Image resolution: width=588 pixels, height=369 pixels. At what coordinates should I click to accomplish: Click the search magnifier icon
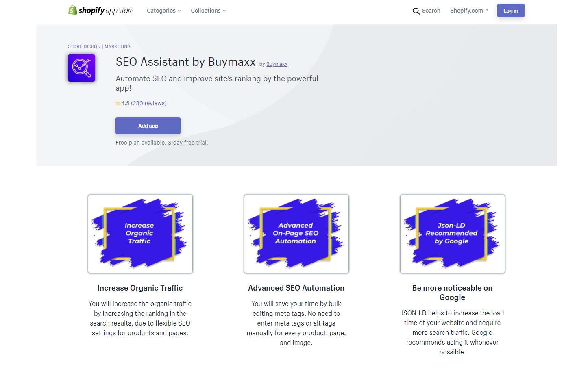[416, 11]
